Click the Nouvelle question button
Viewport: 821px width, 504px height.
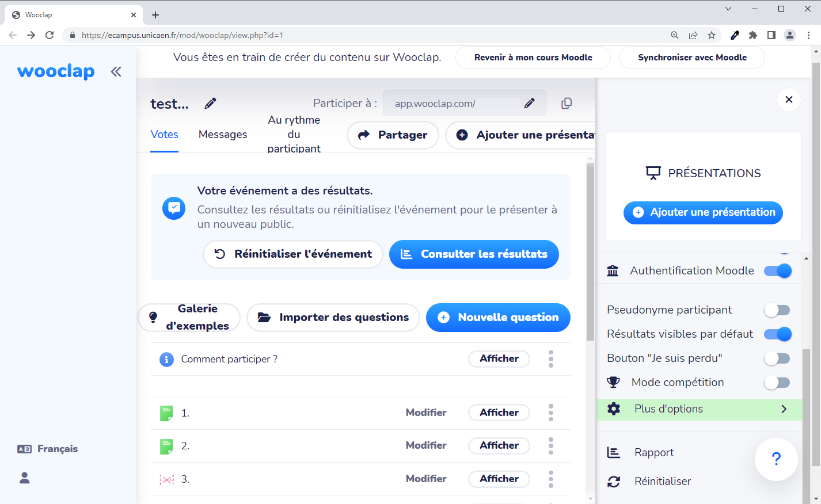pyautogui.click(x=498, y=318)
